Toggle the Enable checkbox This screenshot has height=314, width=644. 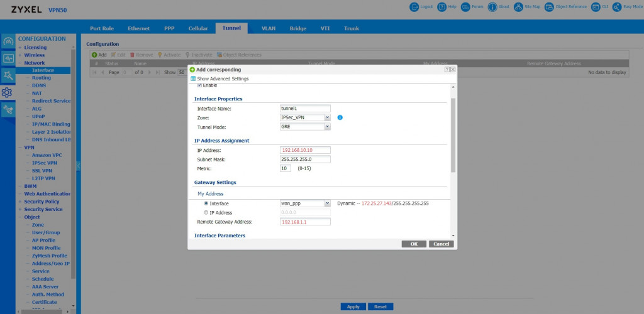[x=199, y=85]
